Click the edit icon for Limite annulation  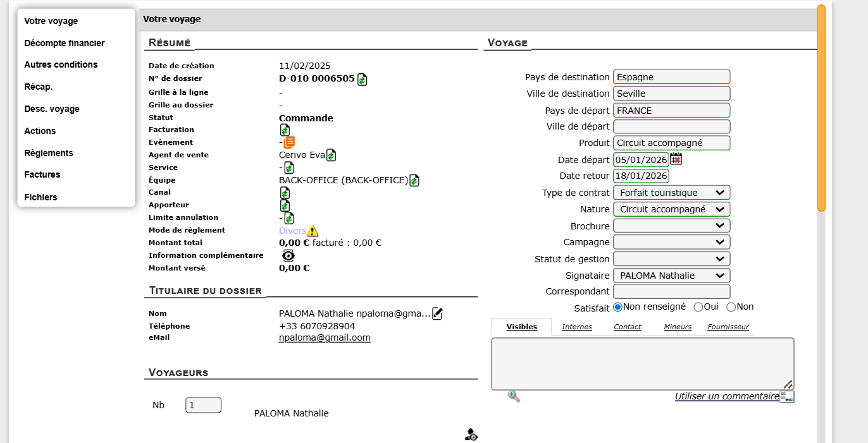pos(289,218)
